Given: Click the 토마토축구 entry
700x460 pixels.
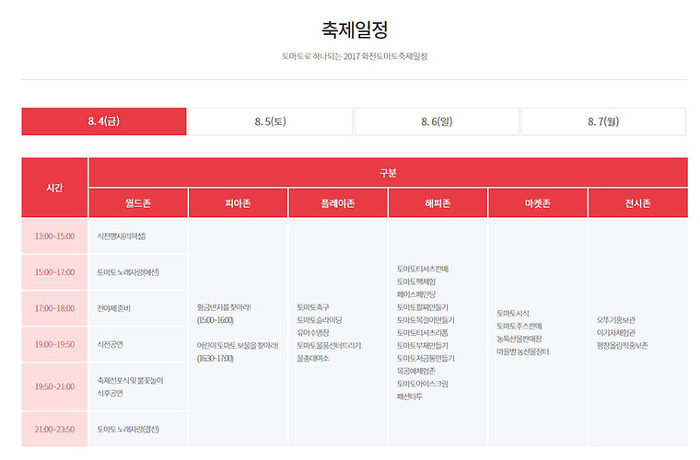Looking at the screenshot, I should click(313, 307).
